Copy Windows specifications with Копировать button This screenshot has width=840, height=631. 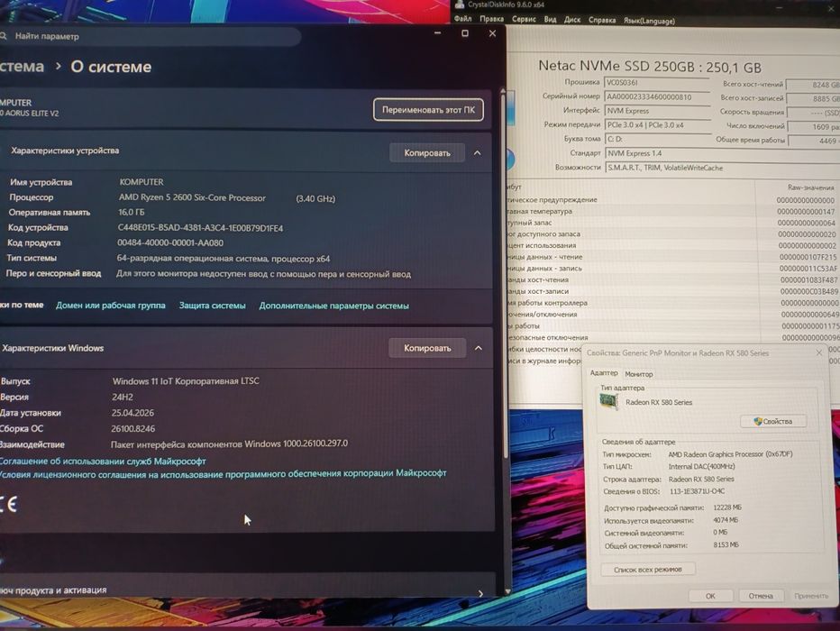pyautogui.click(x=427, y=348)
